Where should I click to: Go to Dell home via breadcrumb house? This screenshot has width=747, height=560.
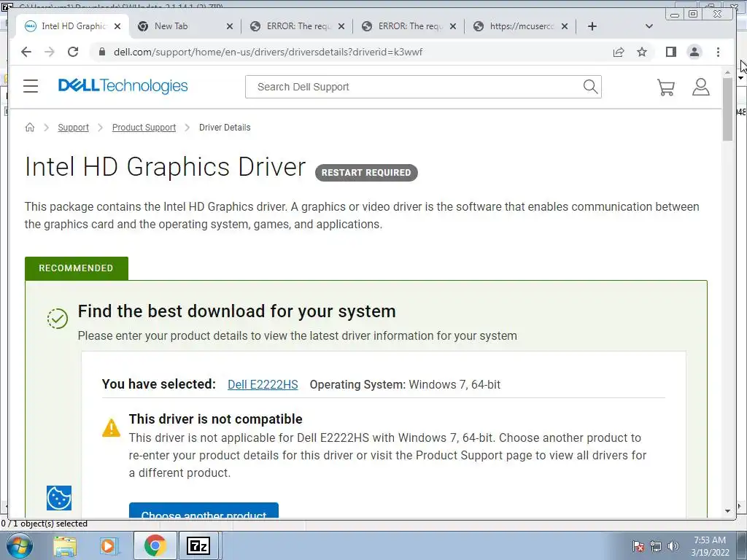coord(29,127)
